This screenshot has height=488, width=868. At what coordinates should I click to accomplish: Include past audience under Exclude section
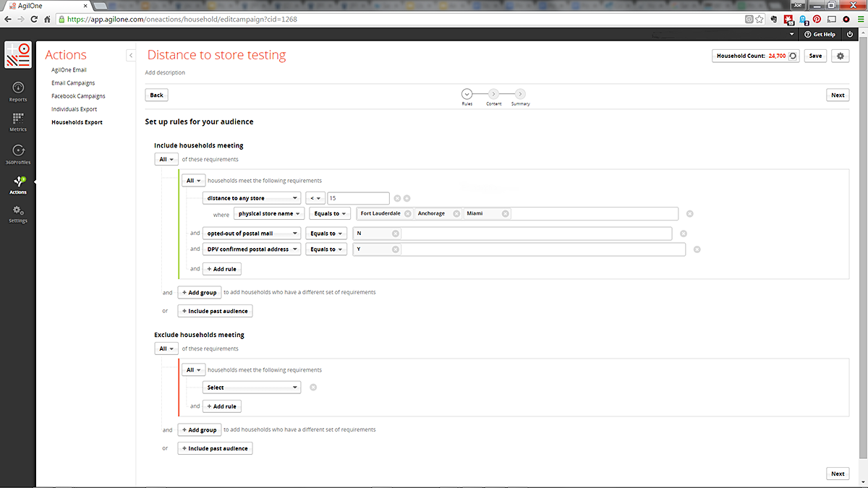click(x=215, y=448)
